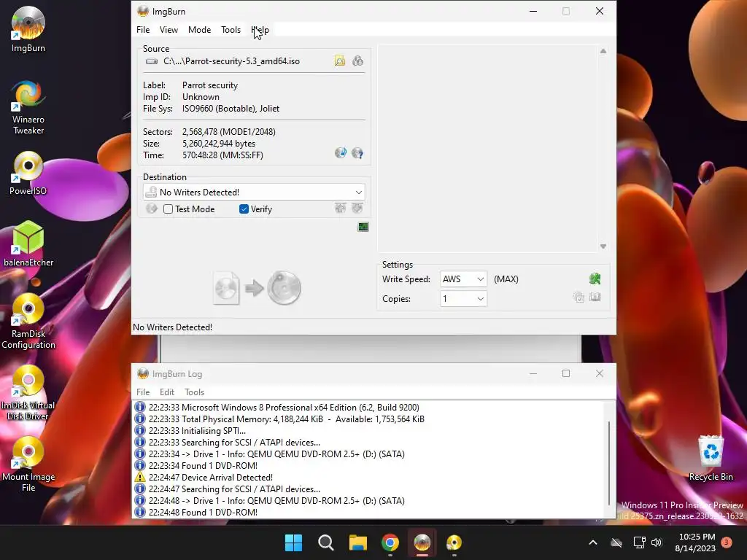Open Winaero Tweaker desktop shortcut
The height and width of the screenshot is (560, 747).
tap(28, 107)
